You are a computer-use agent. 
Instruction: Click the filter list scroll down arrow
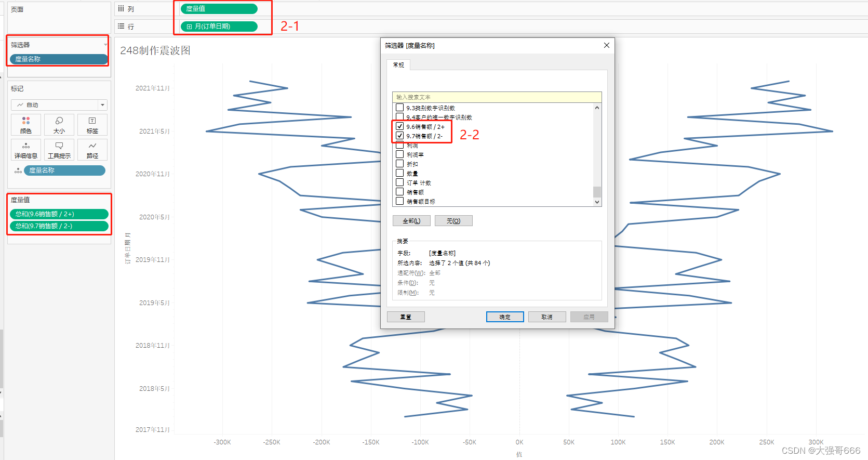(597, 202)
